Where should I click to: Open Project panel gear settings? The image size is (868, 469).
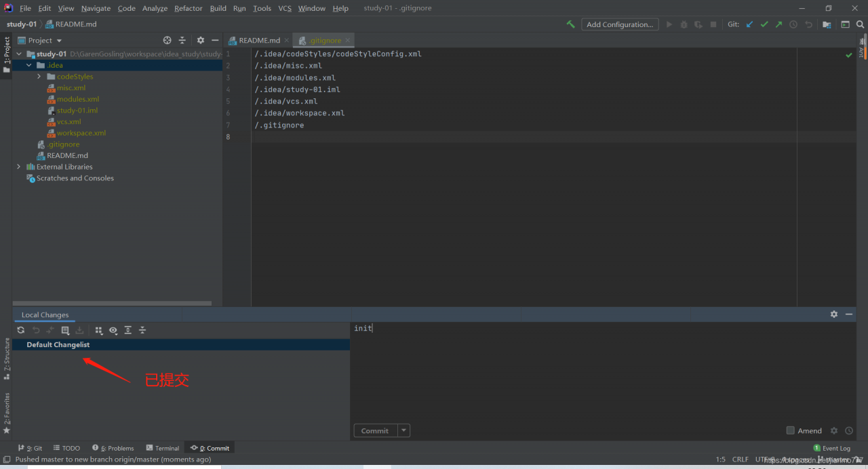coord(200,41)
